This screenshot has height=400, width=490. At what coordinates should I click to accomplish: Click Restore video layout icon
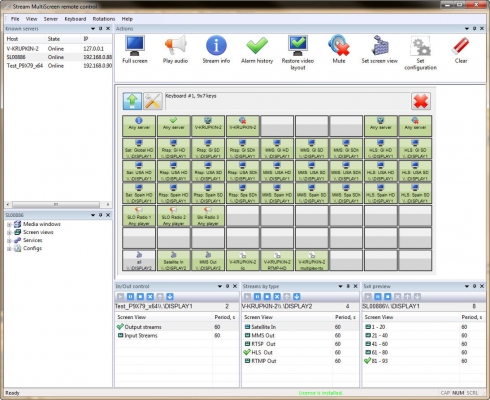coord(298,45)
